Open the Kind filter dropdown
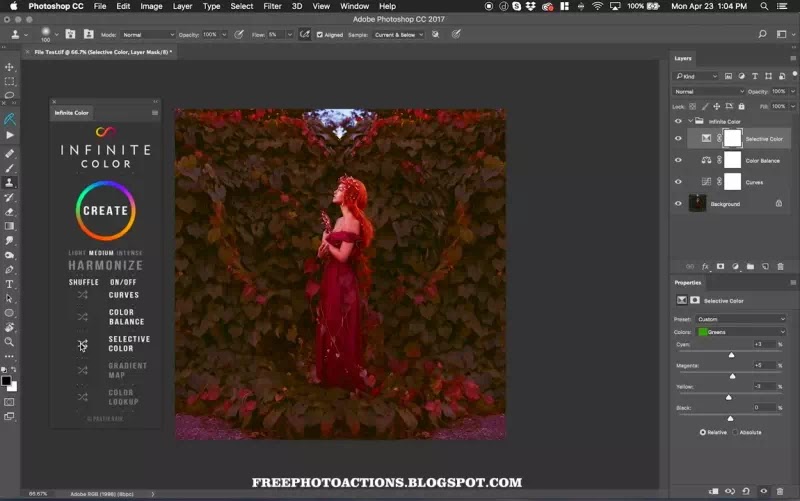This screenshot has width=800, height=501. pos(697,76)
